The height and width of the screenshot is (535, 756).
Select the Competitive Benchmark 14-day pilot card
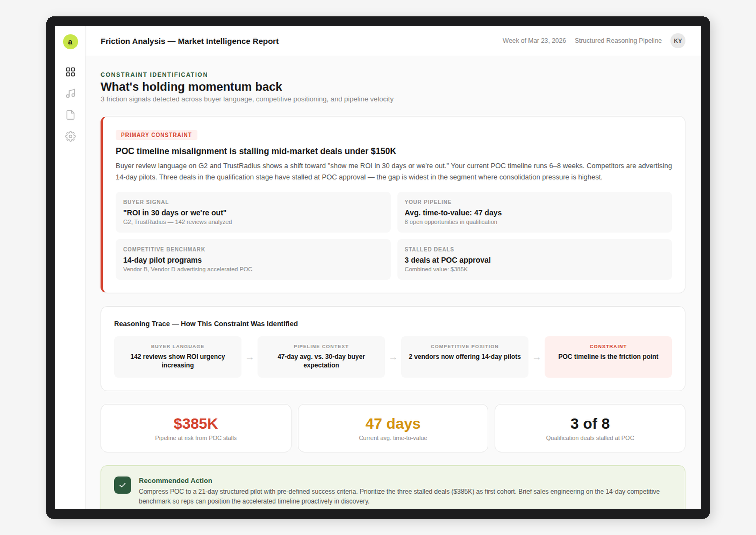pos(253,259)
